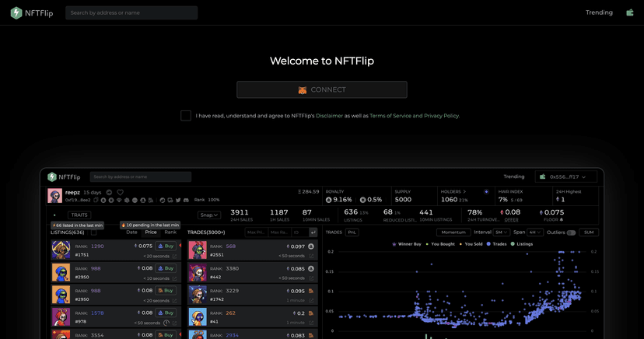Open Trending in the top navigation
This screenshot has width=644, height=339.
pyautogui.click(x=599, y=12)
